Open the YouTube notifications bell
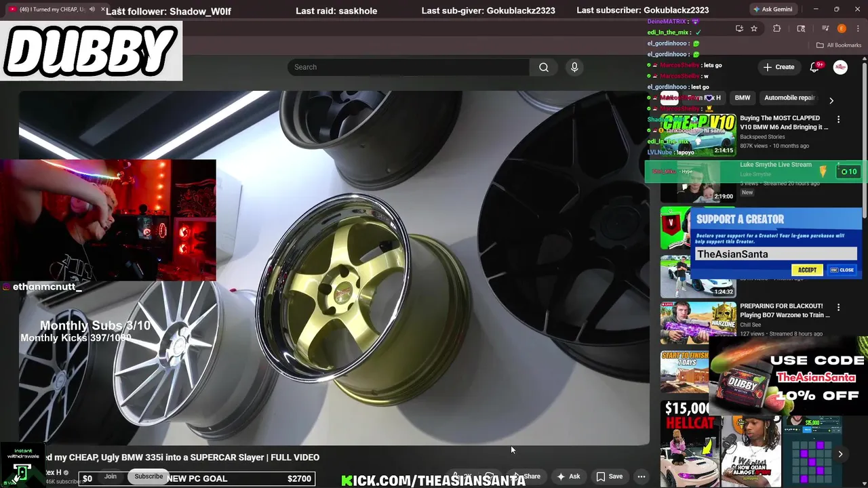 814,67
